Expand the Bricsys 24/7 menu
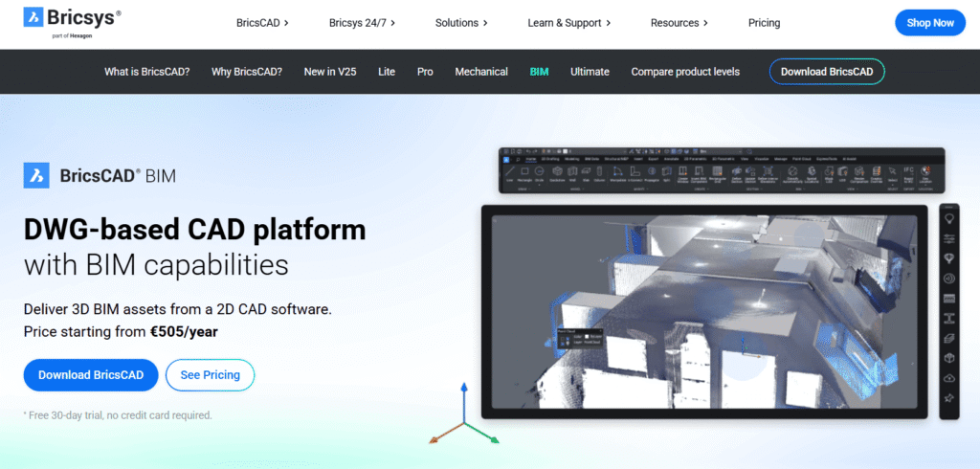This screenshot has height=469, width=980. 363,23
